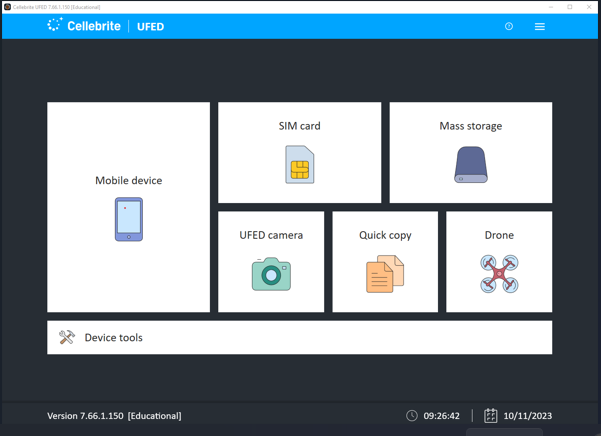Click the calendar icon in status bar

tap(491, 416)
